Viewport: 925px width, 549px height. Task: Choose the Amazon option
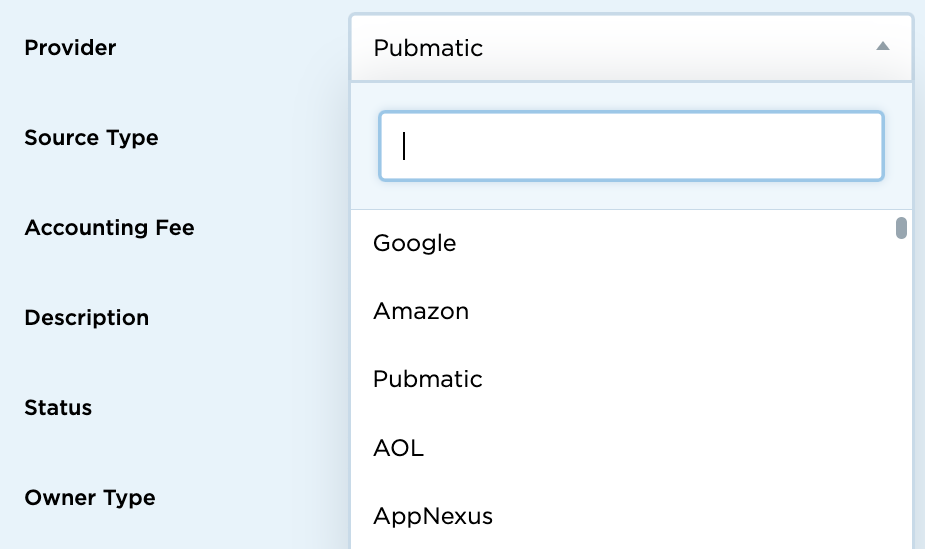pyautogui.click(x=421, y=311)
